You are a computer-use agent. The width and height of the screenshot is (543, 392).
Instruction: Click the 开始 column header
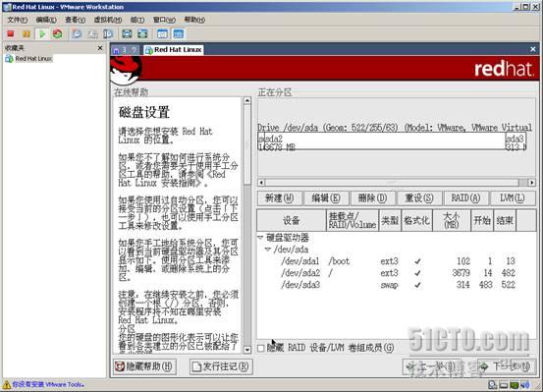[482, 220]
